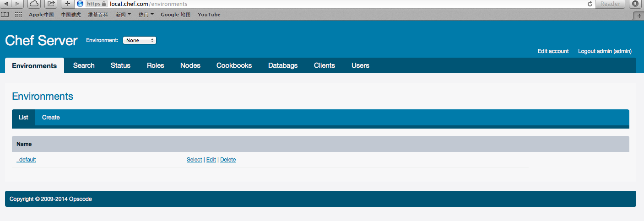This screenshot has width=644, height=221.
Task: Expand the 热门 bookmarks folder
Action: point(146,15)
